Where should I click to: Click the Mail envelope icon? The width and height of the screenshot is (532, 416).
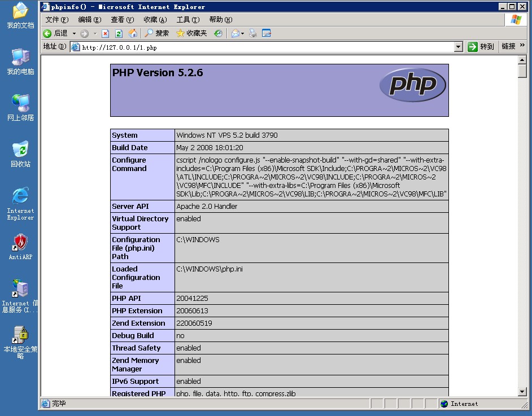pos(236,33)
